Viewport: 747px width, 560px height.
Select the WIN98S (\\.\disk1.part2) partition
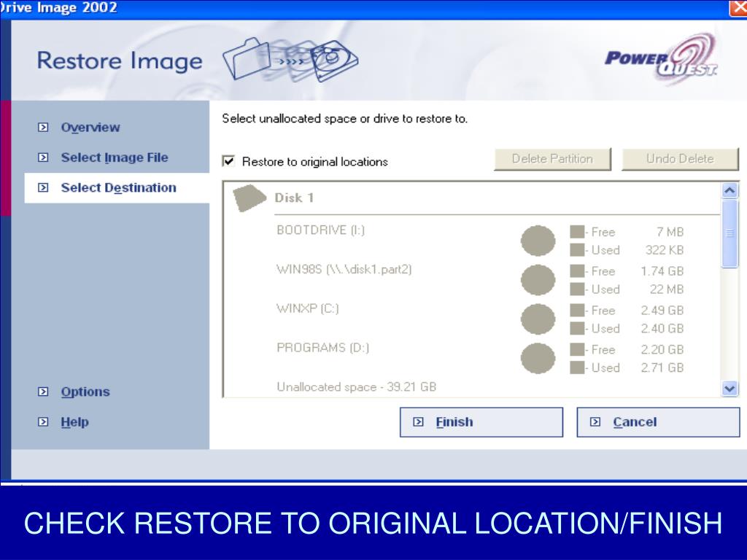pyautogui.click(x=344, y=270)
